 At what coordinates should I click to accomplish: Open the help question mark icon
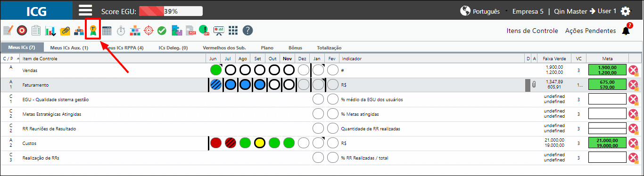coord(248,31)
